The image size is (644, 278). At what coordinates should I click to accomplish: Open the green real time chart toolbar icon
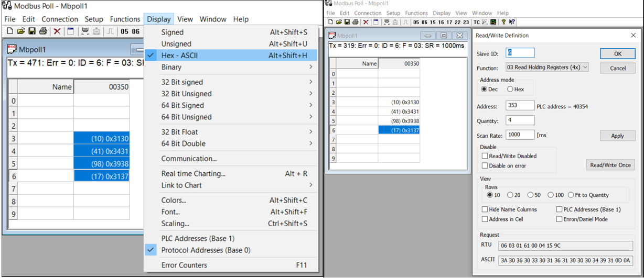(493, 22)
